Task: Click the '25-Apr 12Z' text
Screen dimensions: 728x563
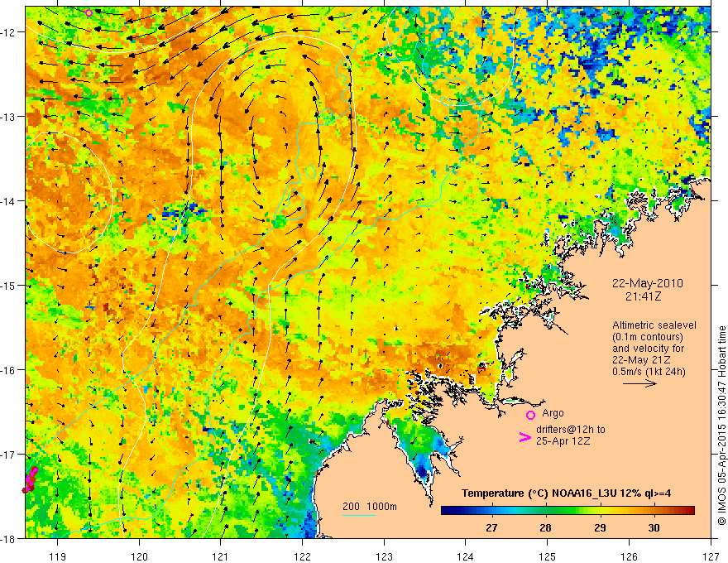Action: pyautogui.click(x=563, y=440)
